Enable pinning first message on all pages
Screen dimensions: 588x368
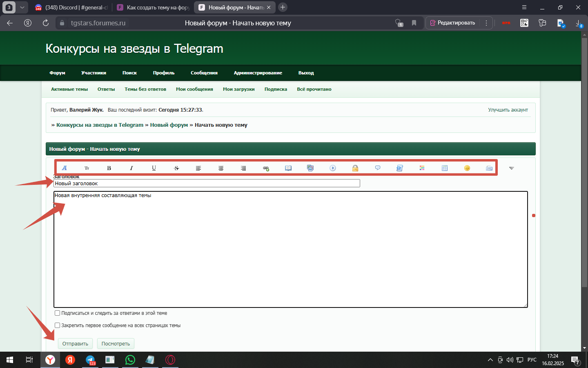click(x=58, y=325)
